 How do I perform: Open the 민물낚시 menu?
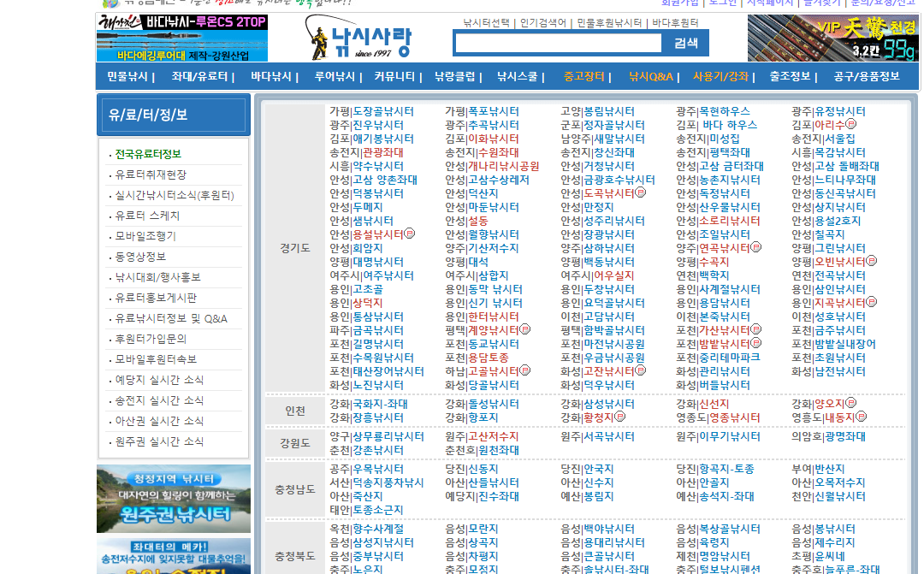pyautogui.click(x=127, y=77)
